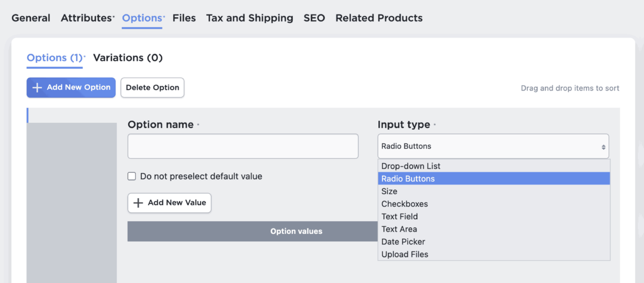Choose Text Field input type

point(494,216)
